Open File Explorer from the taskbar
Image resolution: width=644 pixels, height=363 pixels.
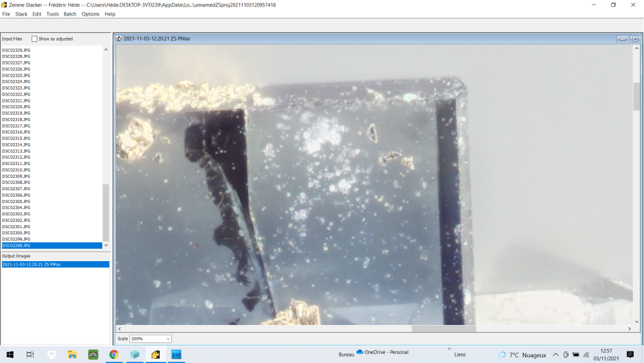click(73, 355)
